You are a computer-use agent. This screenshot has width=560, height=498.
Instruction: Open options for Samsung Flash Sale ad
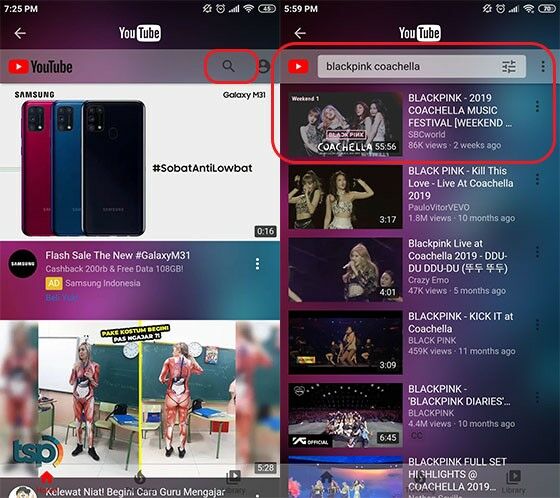tap(258, 264)
